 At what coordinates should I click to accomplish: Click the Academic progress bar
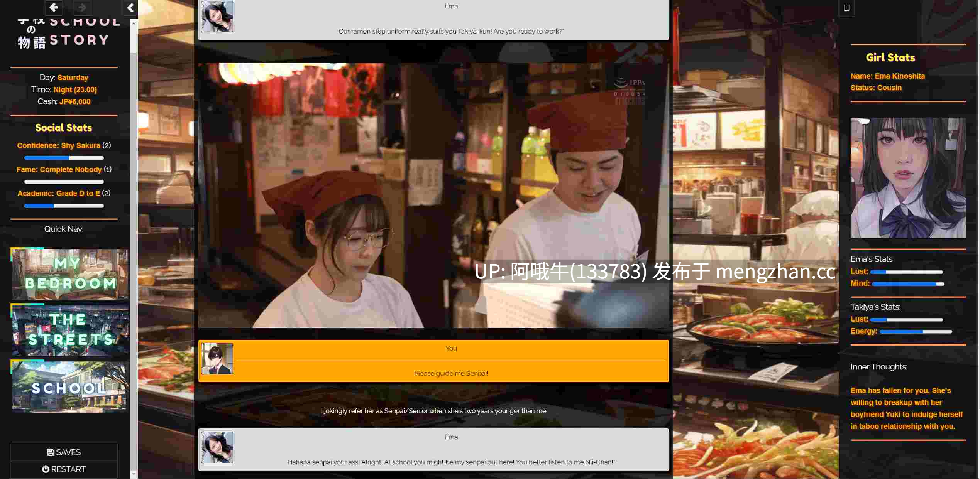[64, 206]
